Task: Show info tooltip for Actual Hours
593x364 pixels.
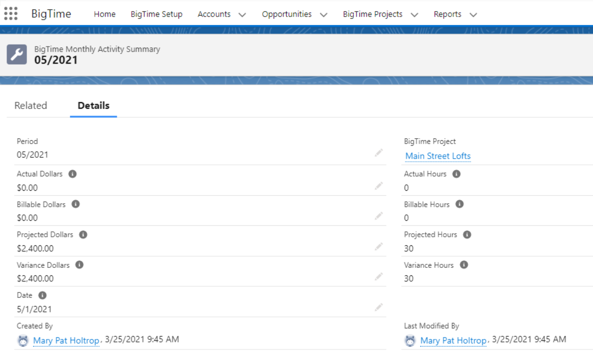Action: pyautogui.click(x=457, y=174)
